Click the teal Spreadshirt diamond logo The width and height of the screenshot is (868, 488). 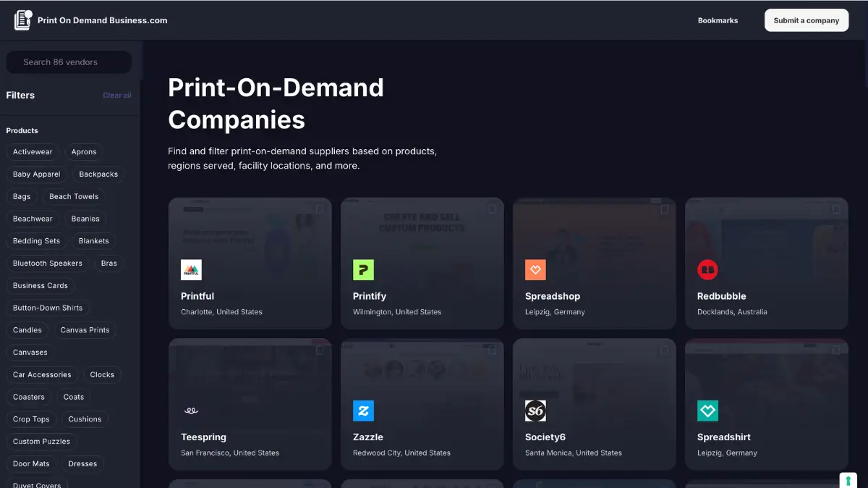point(707,411)
